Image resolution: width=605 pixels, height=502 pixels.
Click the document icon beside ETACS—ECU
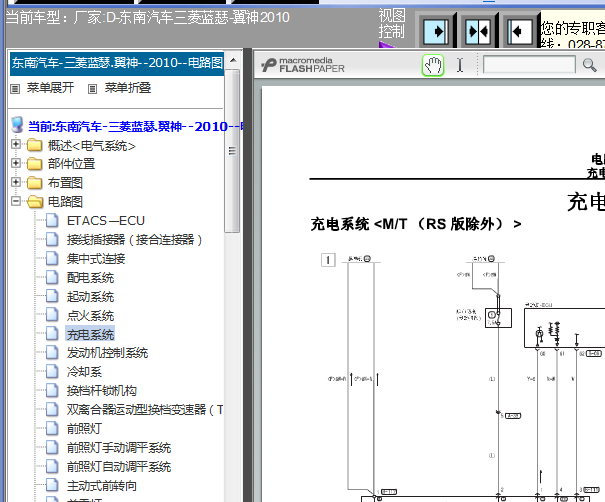click(52, 220)
